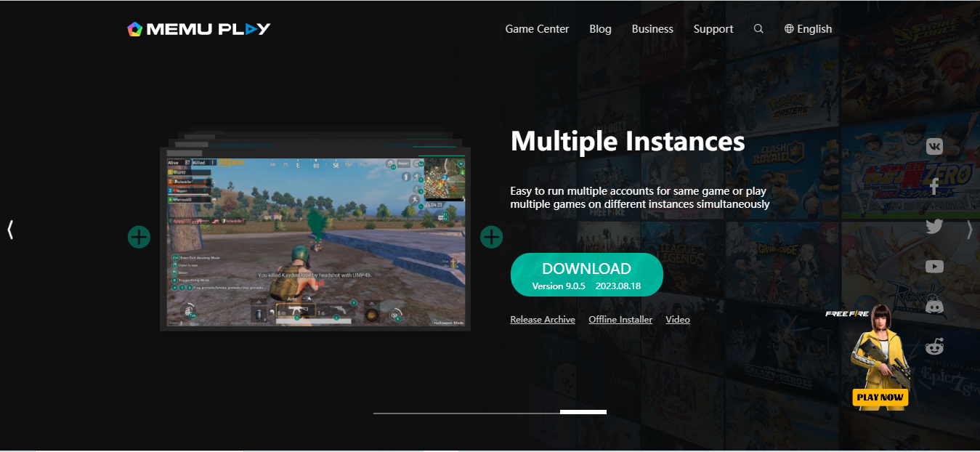
Task: Open the Support menu item
Action: [x=713, y=29]
